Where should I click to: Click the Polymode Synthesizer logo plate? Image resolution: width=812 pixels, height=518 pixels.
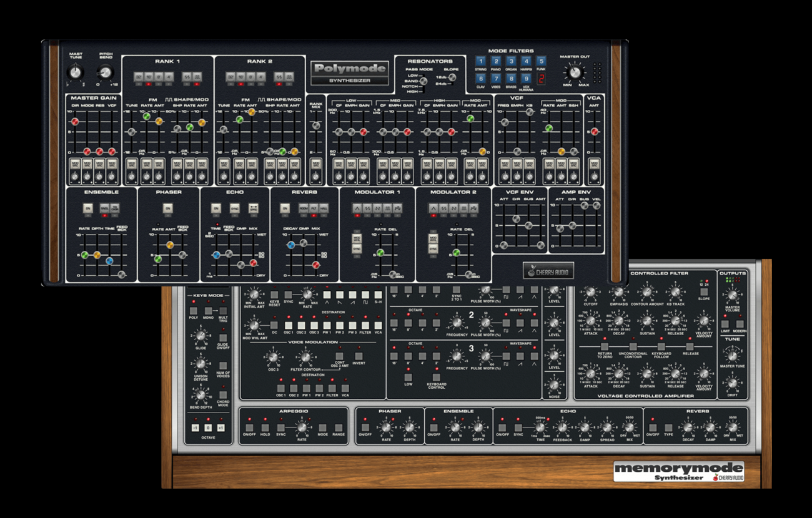click(351, 73)
